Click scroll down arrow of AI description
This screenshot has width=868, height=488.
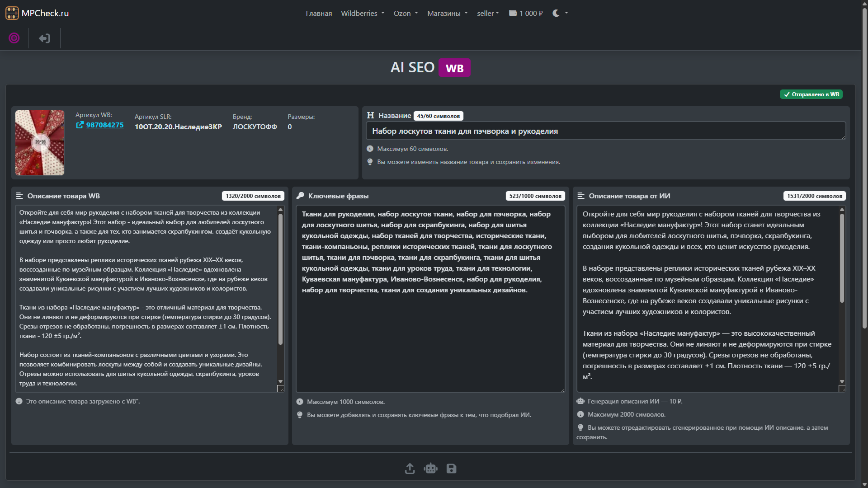coord(842,382)
